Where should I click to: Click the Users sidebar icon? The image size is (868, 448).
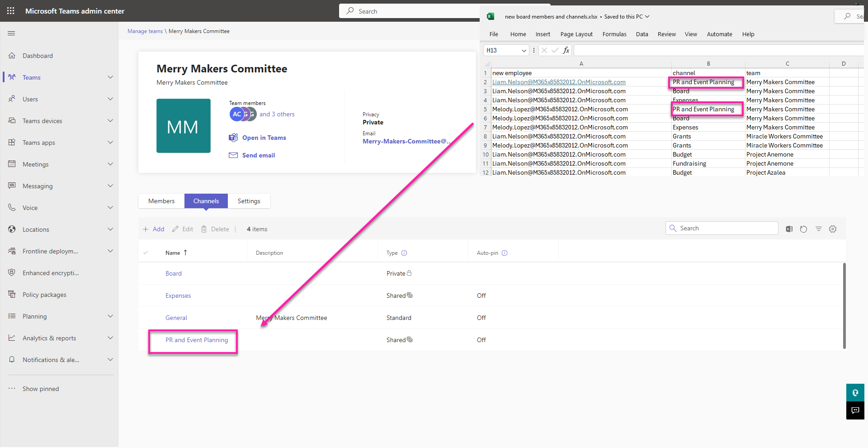[x=12, y=99]
